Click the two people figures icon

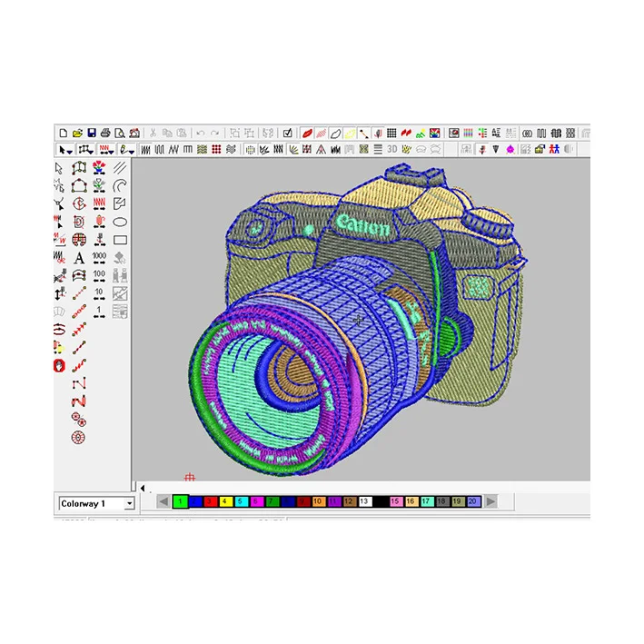click(x=554, y=150)
